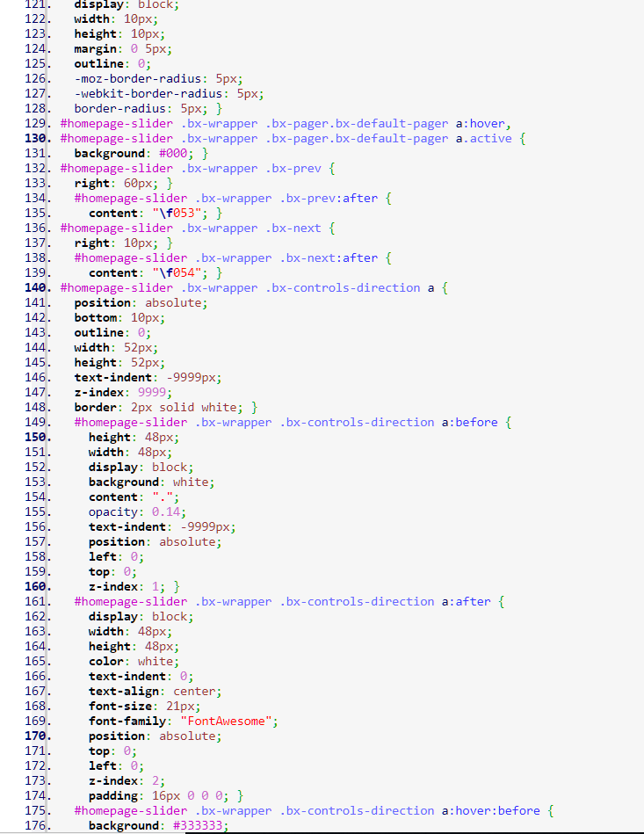Click the 'a:after' selector on line 161
Viewport: 644px width, 834px height.
click(466, 602)
